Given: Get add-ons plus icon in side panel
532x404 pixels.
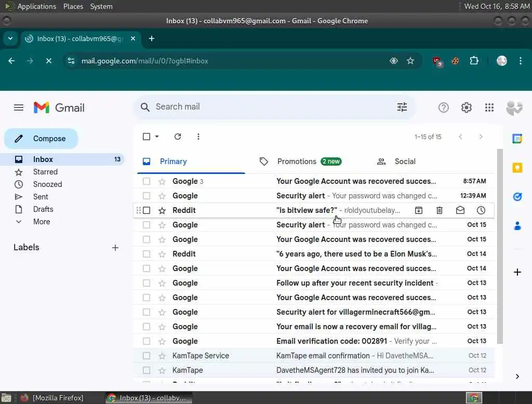Looking at the screenshot, I should pos(517,272).
